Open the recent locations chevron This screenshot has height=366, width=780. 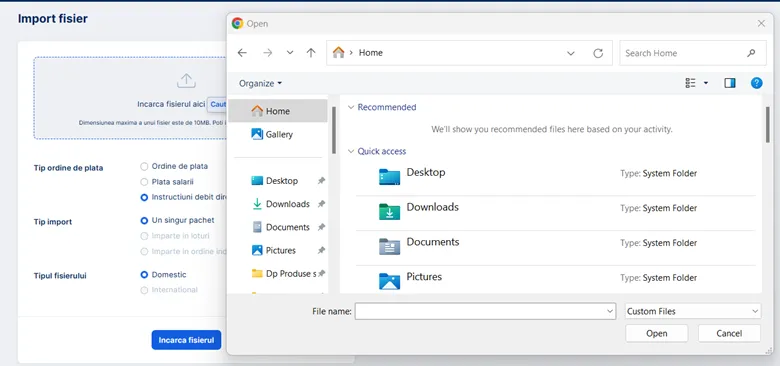click(x=290, y=53)
